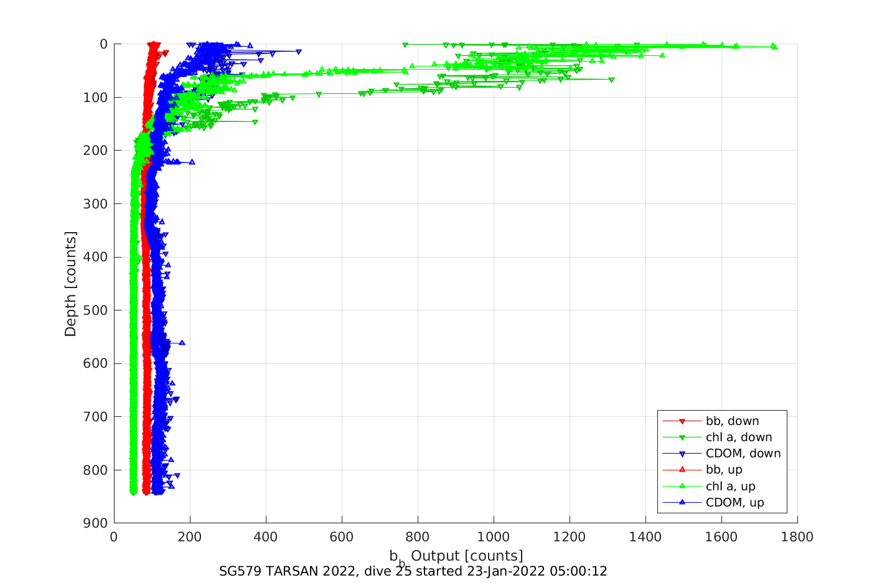The image size is (882, 588).
Task: Click the green down-triangle marker in legend
Action: pos(682,438)
